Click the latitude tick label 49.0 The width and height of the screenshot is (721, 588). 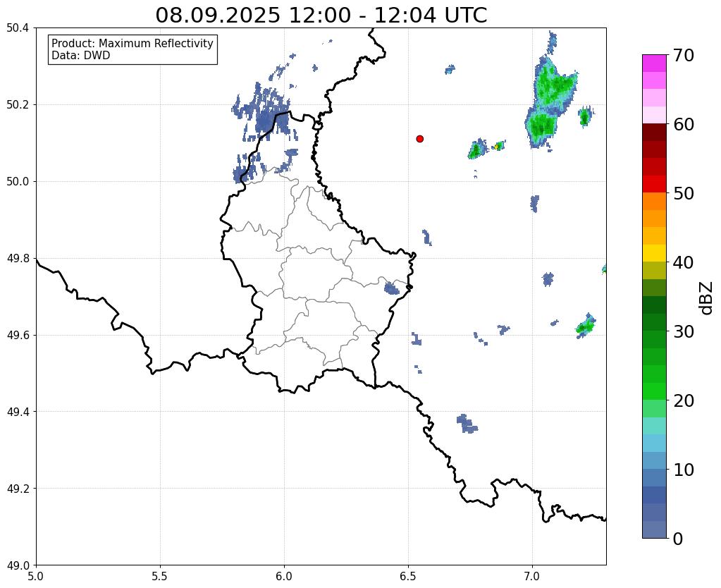coord(18,565)
